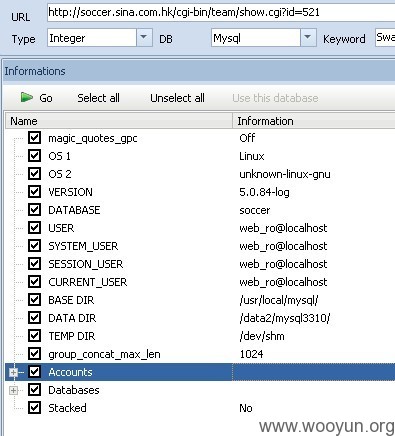The height and width of the screenshot is (436, 395).
Task: Uncheck the magic_quotes_gpc checkbox
Action: pyautogui.click(x=34, y=138)
